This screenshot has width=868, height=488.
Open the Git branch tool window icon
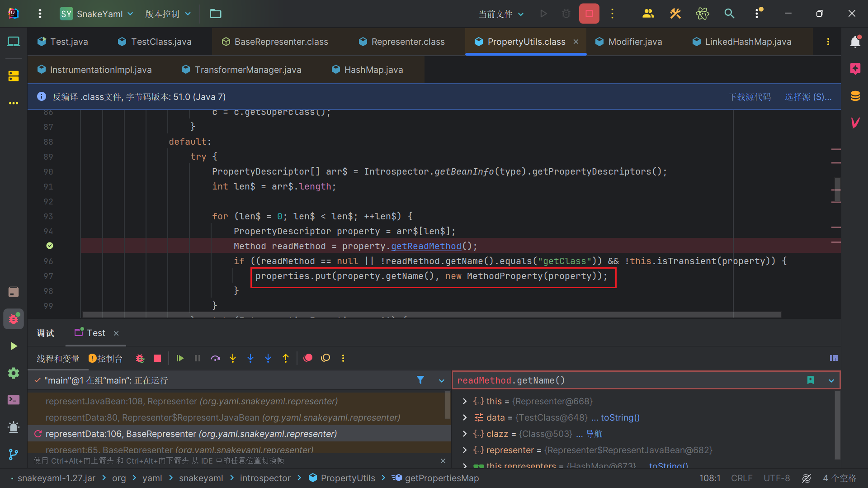14,454
